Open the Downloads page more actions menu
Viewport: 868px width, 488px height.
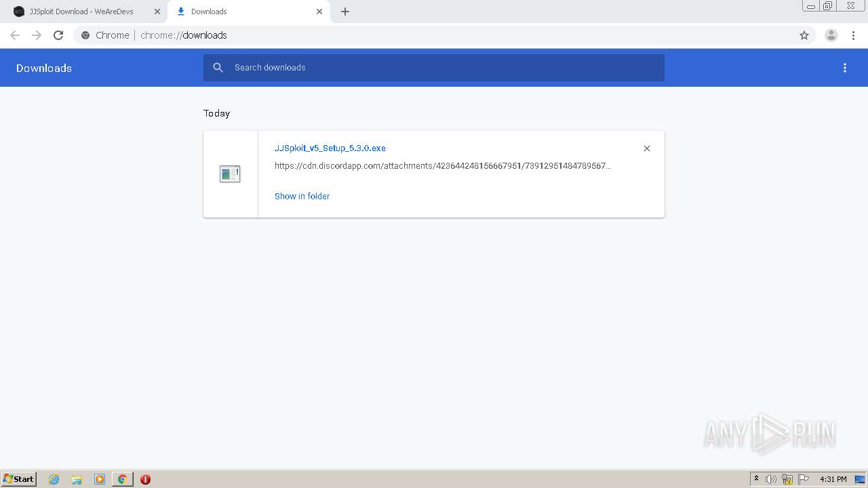point(845,68)
